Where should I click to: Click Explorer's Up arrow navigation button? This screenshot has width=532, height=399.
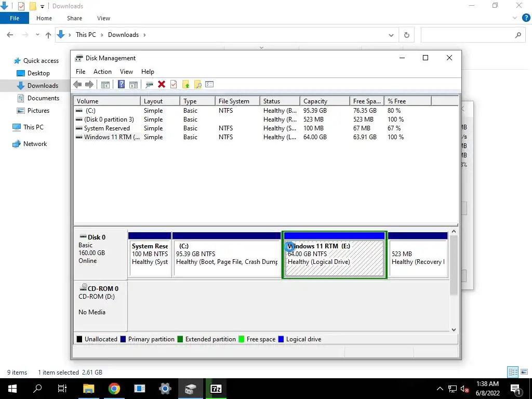click(48, 35)
